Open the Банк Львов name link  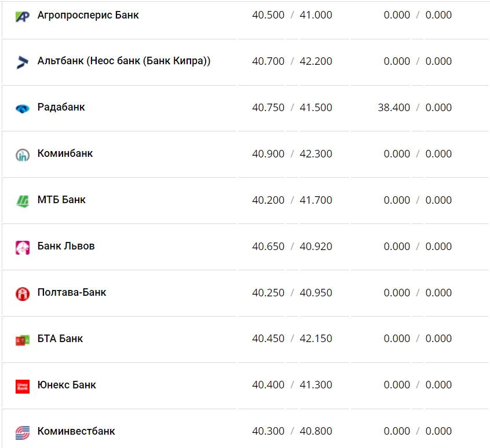point(66,246)
